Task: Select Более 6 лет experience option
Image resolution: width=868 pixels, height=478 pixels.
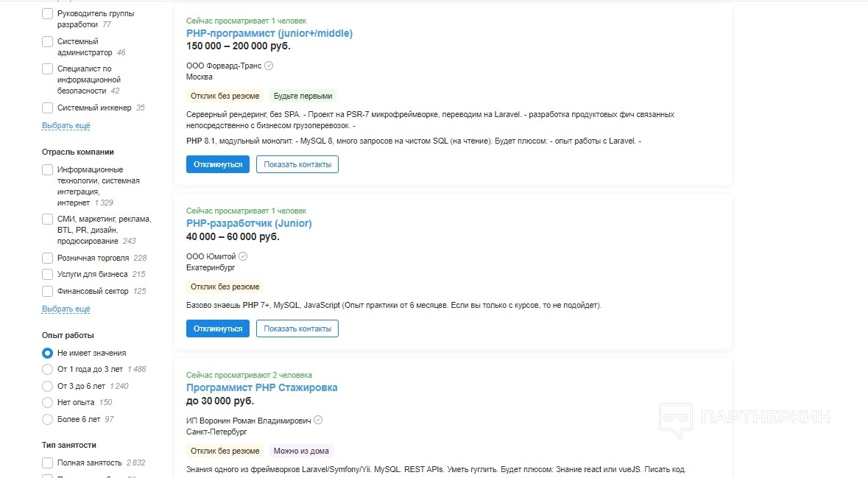Action: (48, 420)
